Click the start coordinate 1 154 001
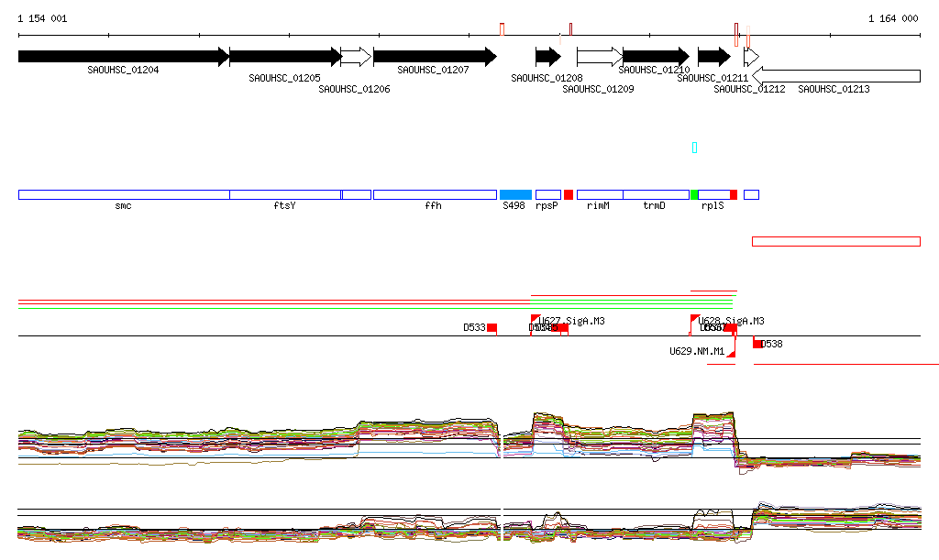The image size is (939, 560). coord(42,18)
